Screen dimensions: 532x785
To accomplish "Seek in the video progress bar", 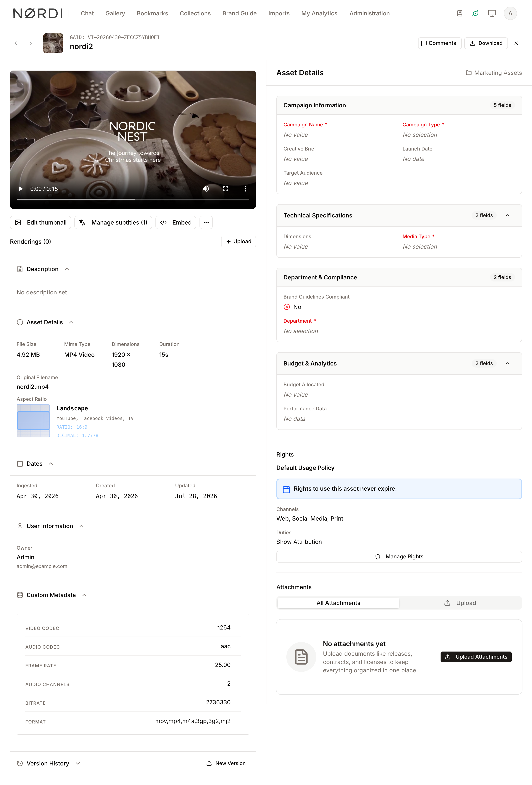I will pos(133,200).
